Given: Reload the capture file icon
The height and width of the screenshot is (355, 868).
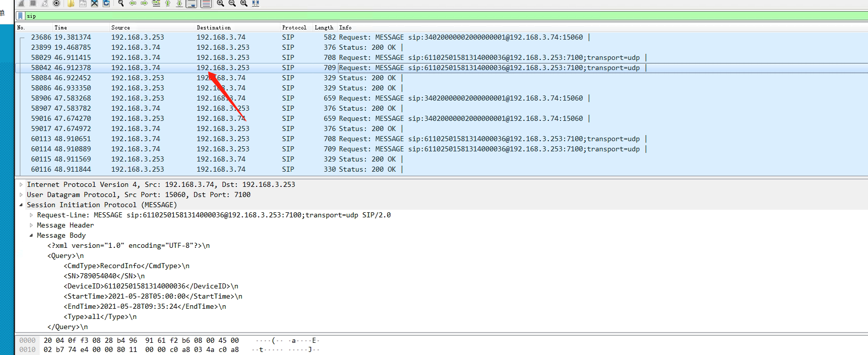Looking at the screenshot, I should (x=106, y=3).
